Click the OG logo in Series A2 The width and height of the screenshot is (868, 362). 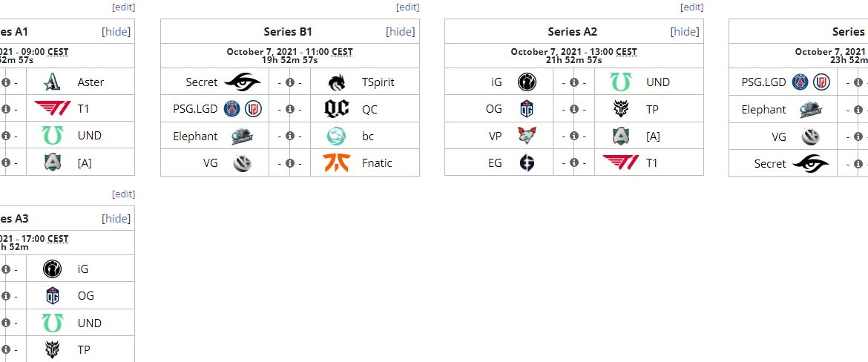tap(527, 109)
